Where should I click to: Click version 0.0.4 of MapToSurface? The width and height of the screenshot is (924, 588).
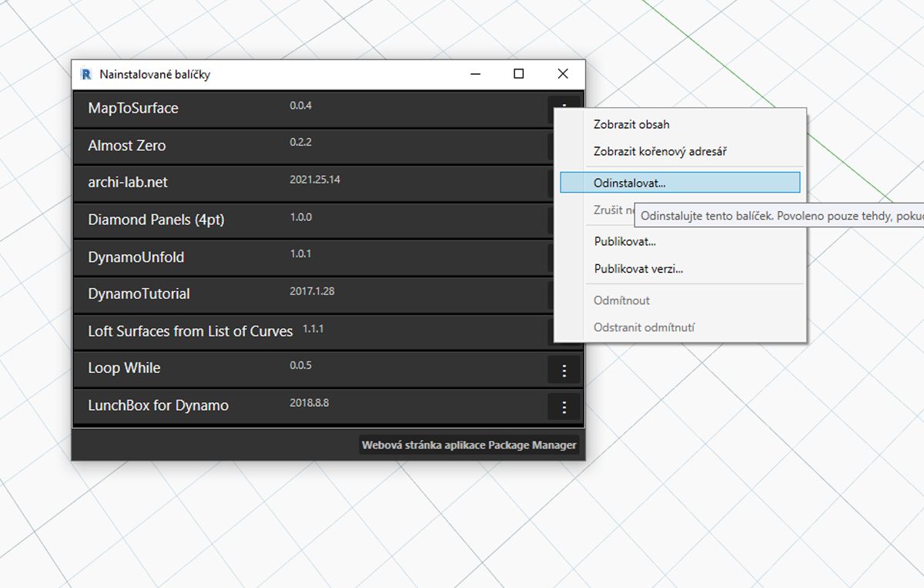coord(301,105)
